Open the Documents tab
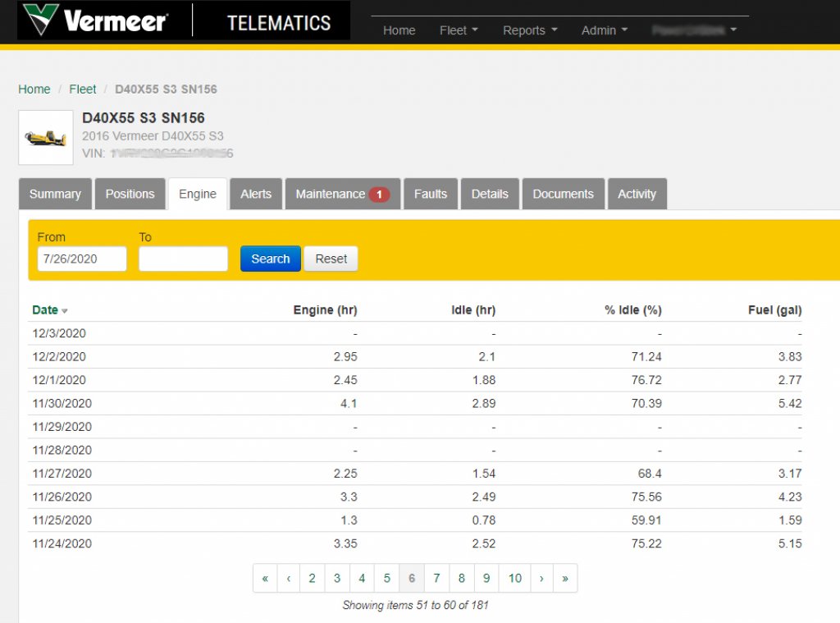Screen dimensions: 840x623 563,194
